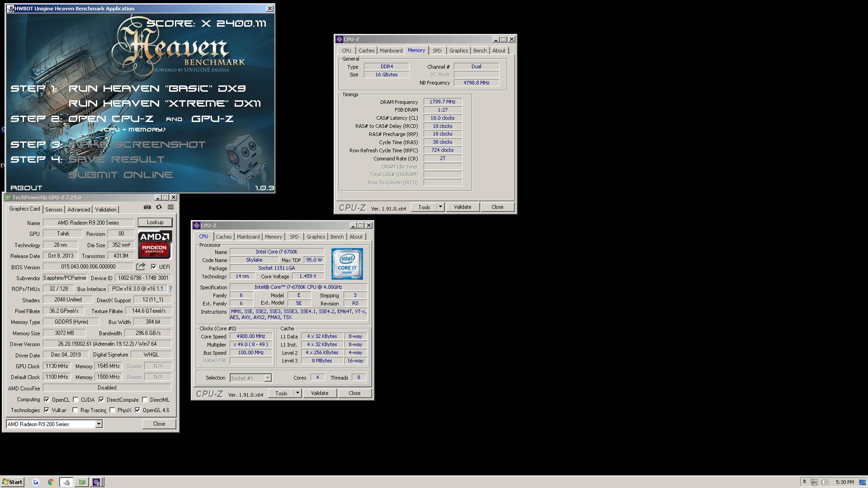The width and height of the screenshot is (868, 488).
Task: Click the GPU-Z title bar icon
Action: 8,197
